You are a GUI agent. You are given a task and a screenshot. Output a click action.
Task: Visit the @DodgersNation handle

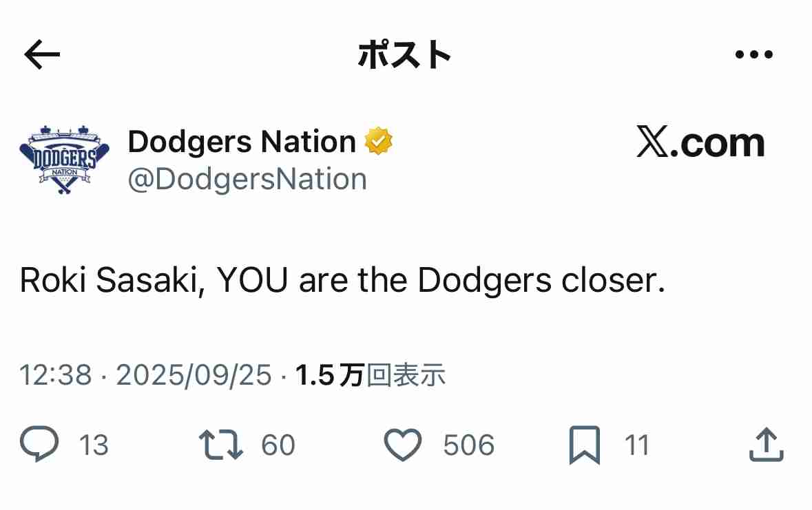[x=247, y=179]
